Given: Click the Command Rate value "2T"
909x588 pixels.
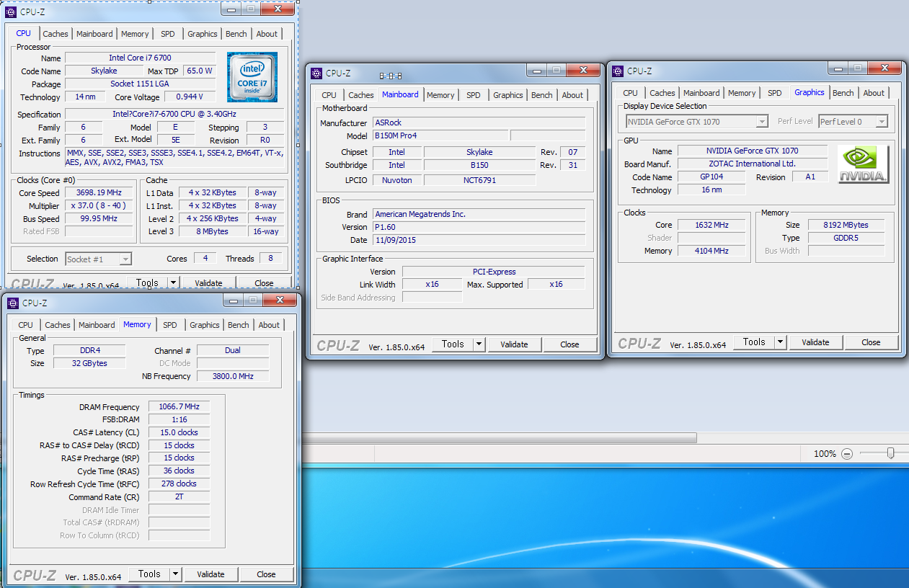Looking at the screenshot, I should coord(179,496).
